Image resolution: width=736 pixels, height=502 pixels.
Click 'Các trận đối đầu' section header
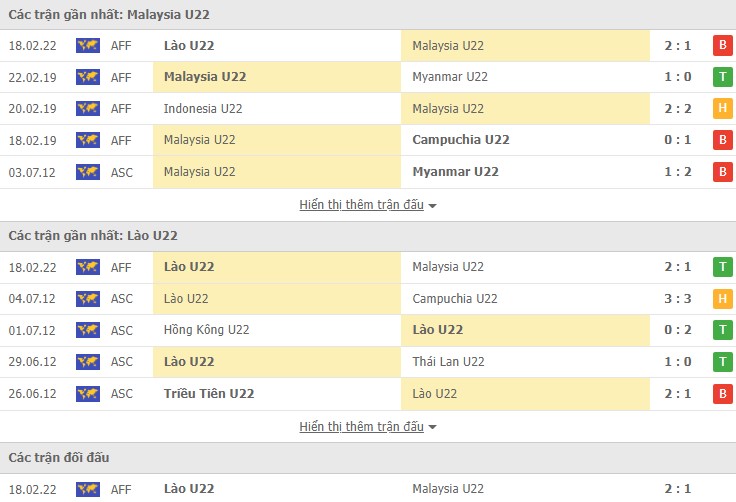[59, 458]
